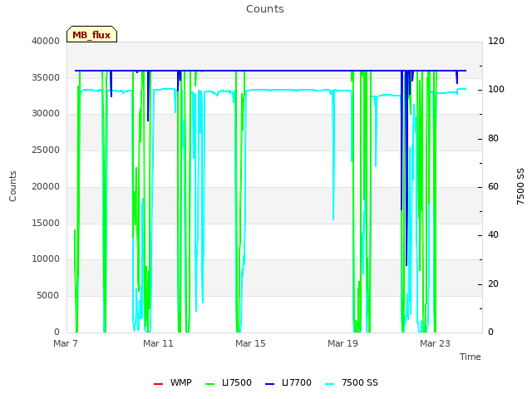Click the 20 right axis value

[x=493, y=283]
